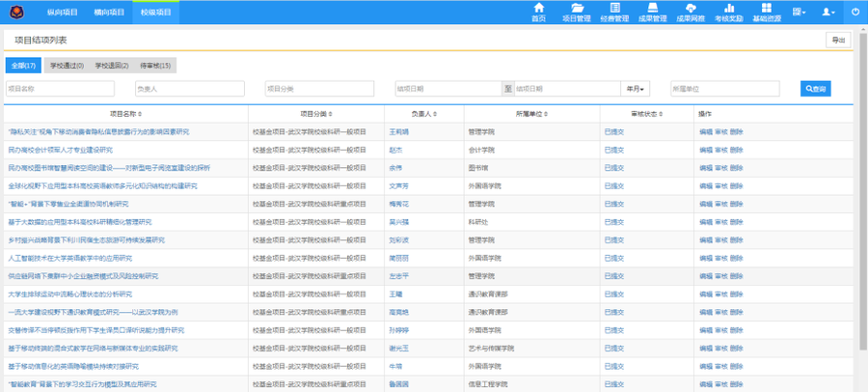Select the 学校退回(2) filter tab

112,66
